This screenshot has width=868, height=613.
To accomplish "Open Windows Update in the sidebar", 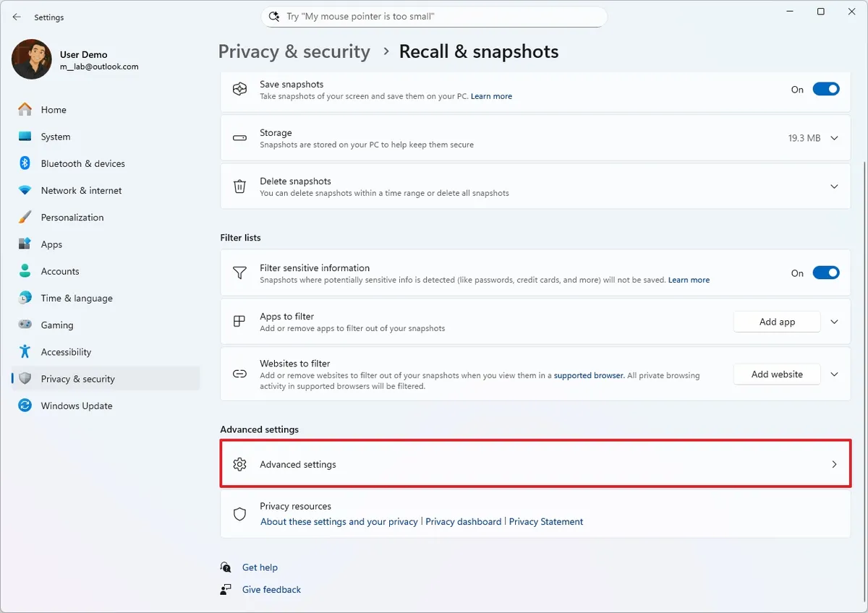I will pyautogui.click(x=76, y=406).
